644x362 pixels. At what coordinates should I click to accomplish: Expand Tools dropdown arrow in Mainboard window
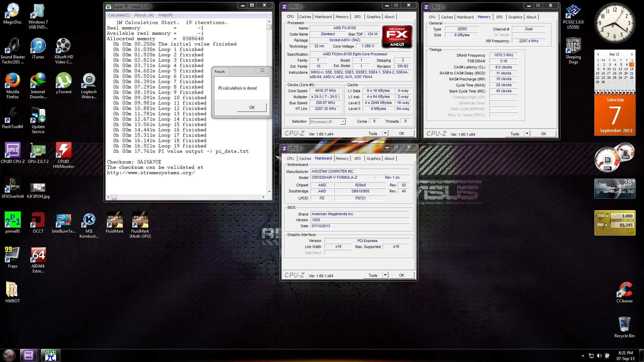(x=385, y=275)
